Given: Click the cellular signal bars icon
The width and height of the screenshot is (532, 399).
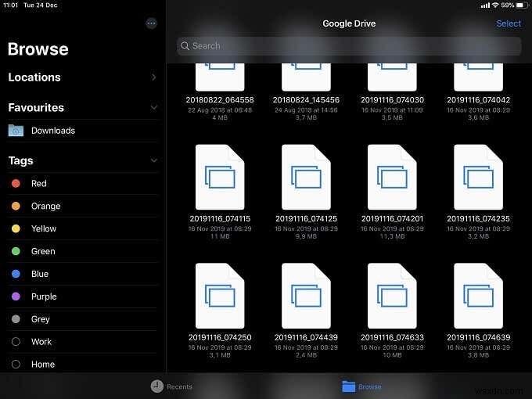Looking at the screenshot, I should [x=485, y=5].
